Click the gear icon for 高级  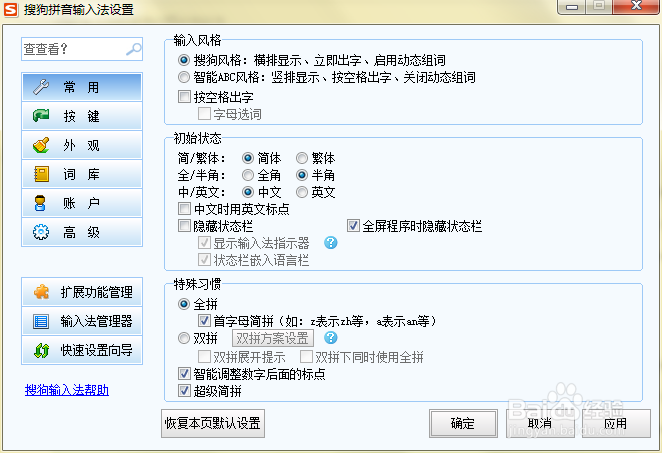point(41,232)
